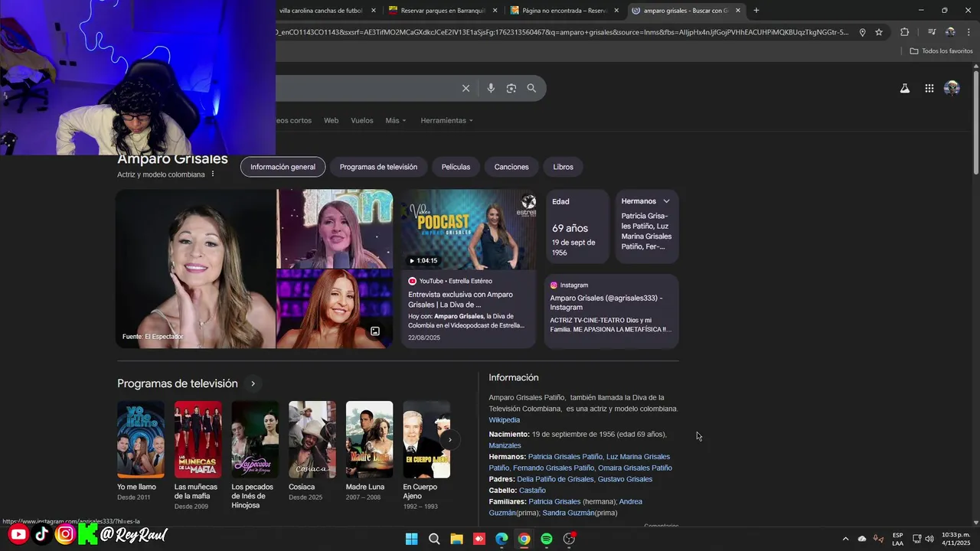Open 'Yo me llamo' show poster
Screen dimensions: 980x551
140,439
